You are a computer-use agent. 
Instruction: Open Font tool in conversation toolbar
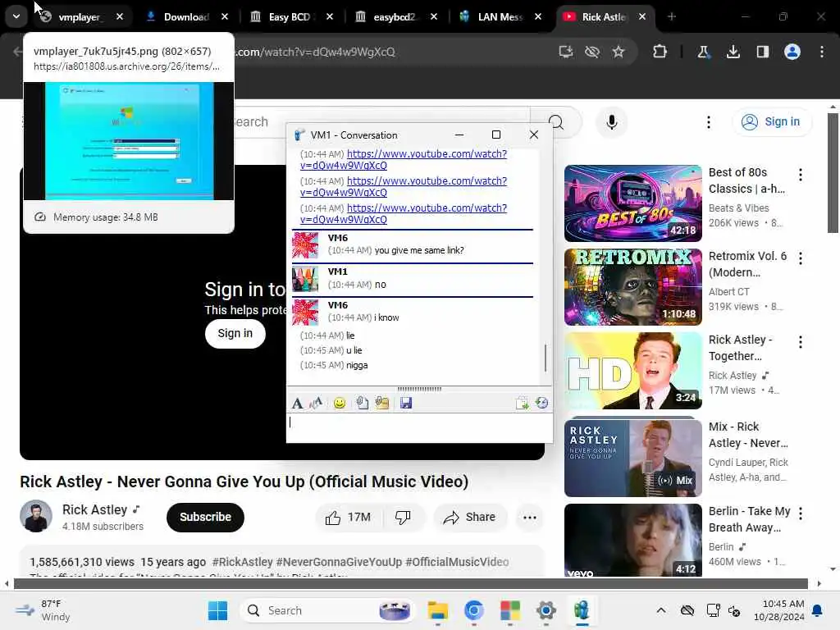tap(297, 403)
